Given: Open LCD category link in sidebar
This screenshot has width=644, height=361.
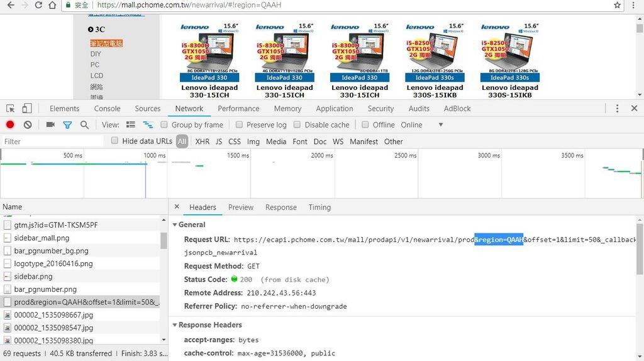Looking at the screenshot, I should [x=97, y=75].
